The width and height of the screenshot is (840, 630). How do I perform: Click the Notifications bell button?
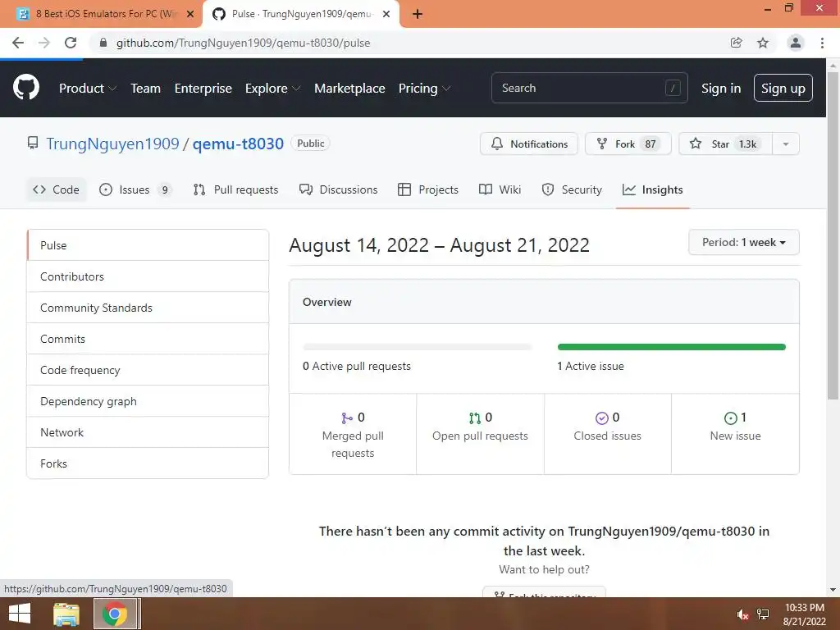point(529,144)
